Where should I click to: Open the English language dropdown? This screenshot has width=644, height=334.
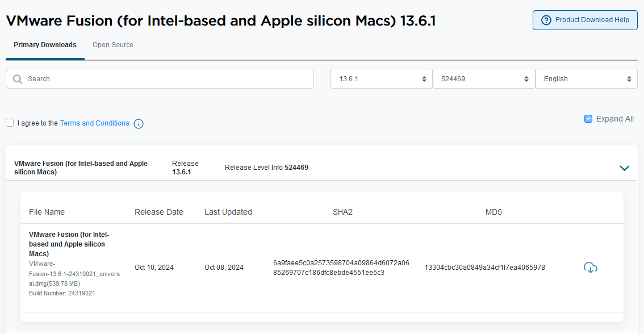[x=587, y=78]
